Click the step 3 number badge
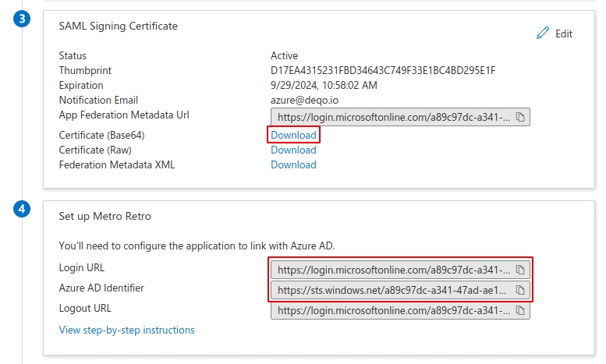Viewport: 606px width, 364px height. point(23,19)
